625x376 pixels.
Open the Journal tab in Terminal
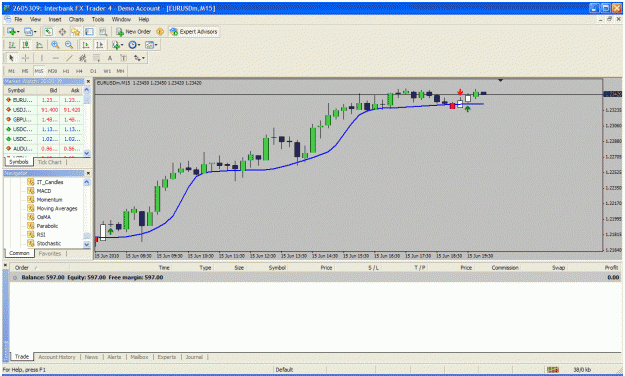point(194,357)
